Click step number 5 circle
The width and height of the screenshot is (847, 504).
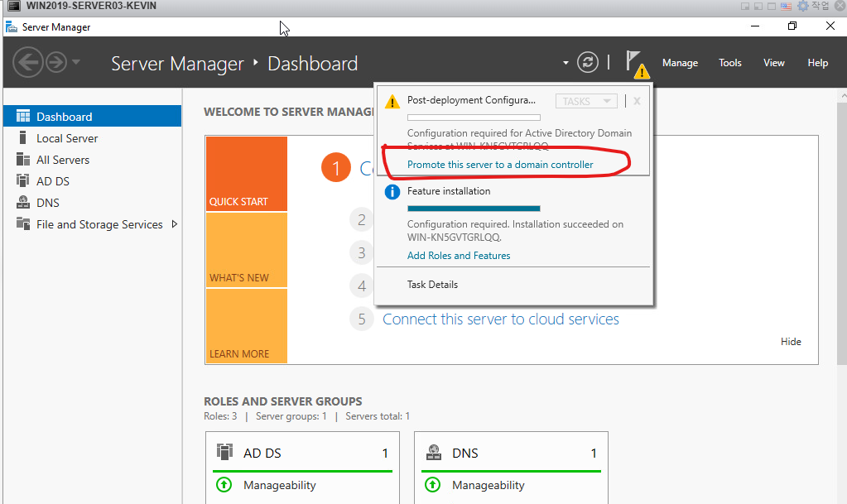[x=362, y=319]
